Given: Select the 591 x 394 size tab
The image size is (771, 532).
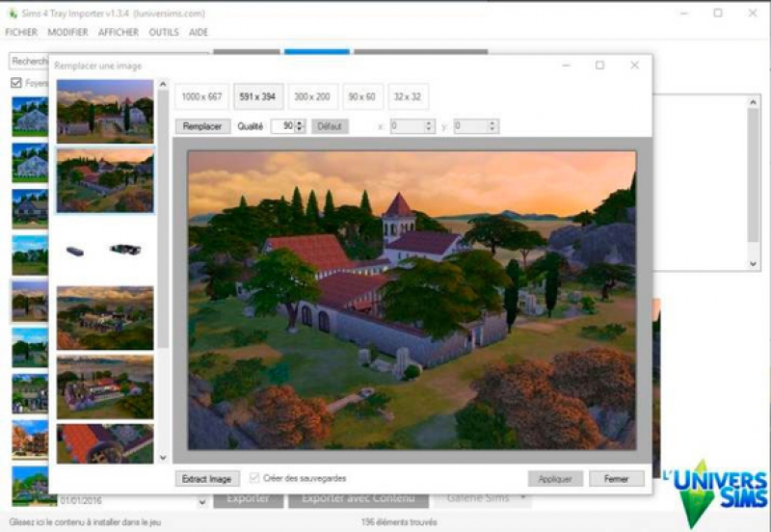Looking at the screenshot, I should click(258, 96).
